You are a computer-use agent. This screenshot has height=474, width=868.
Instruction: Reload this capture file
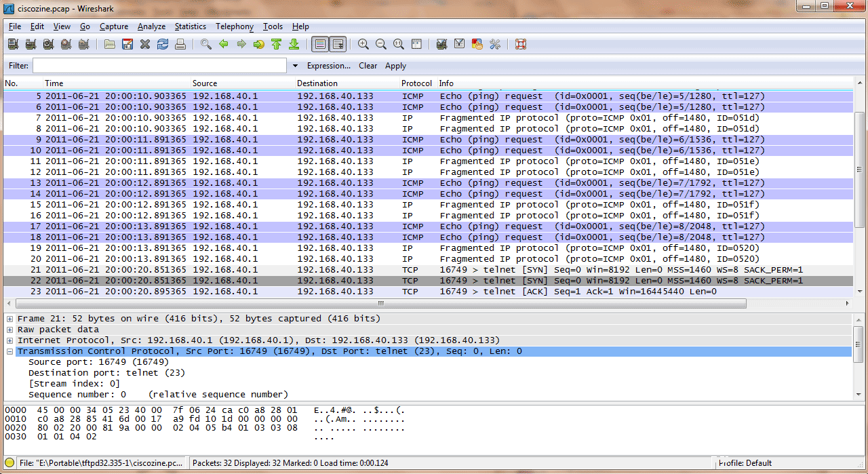tap(163, 44)
